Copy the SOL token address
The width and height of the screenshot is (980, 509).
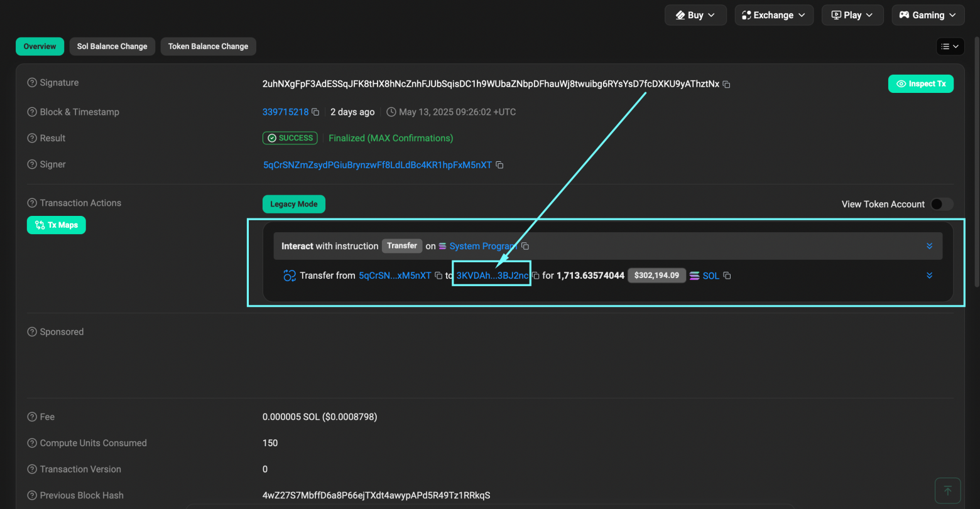tap(727, 276)
